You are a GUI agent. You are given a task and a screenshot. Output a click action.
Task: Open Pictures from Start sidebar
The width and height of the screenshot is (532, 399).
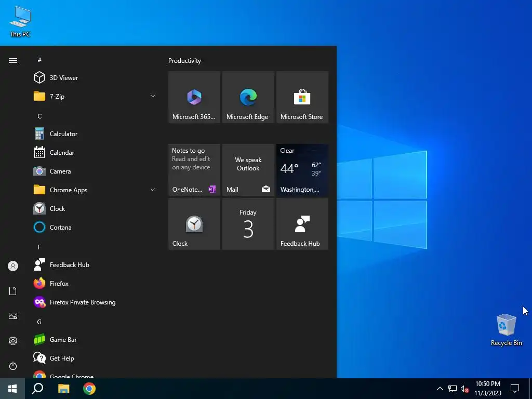coord(13,316)
